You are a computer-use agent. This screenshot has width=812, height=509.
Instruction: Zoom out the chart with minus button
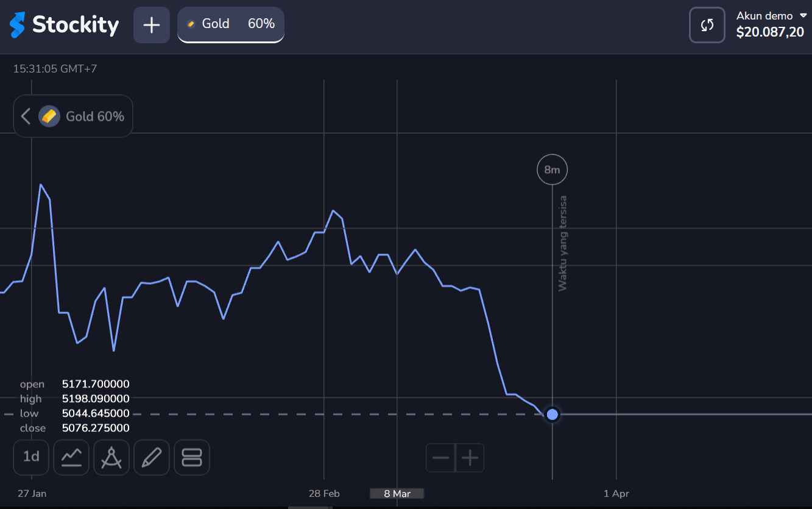(440, 458)
